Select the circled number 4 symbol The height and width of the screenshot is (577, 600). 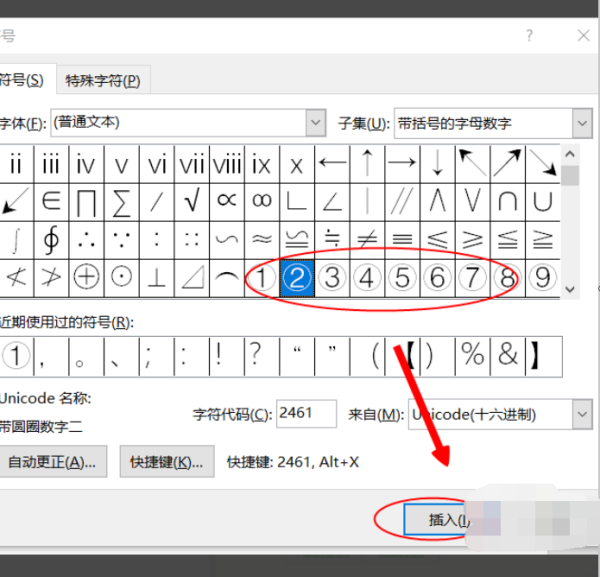(x=367, y=278)
